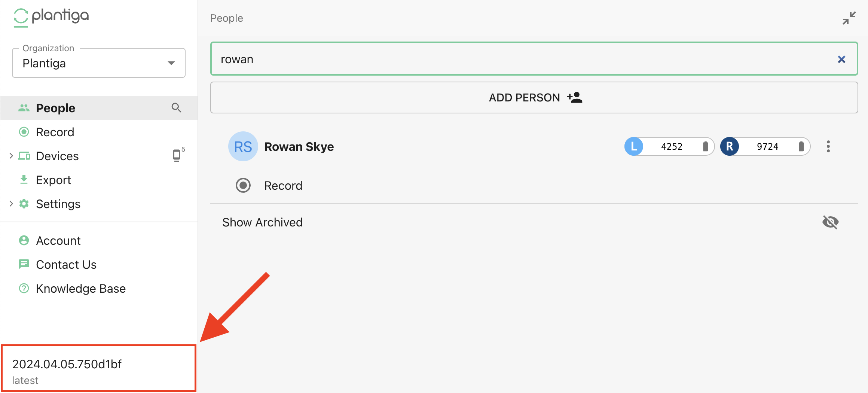The image size is (868, 393).
Task: Click the search magnifier icon beside People
Action: coord(176,108)
